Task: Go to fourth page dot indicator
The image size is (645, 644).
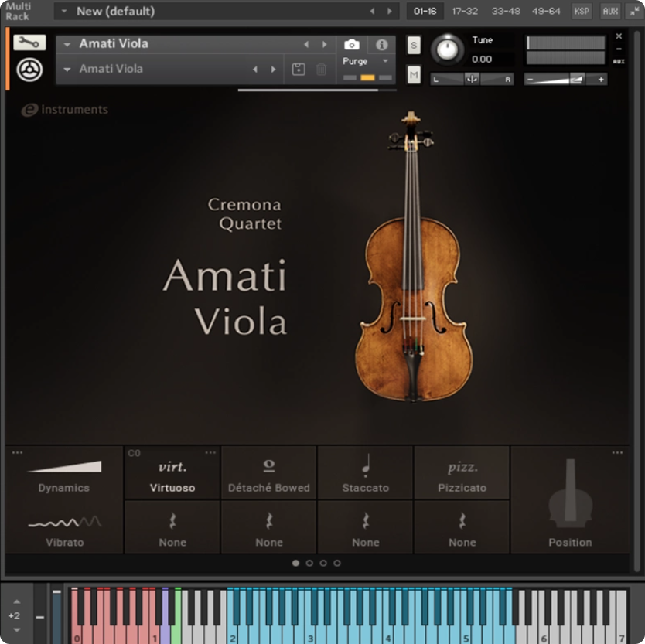Action: click(x=337, y=563)
